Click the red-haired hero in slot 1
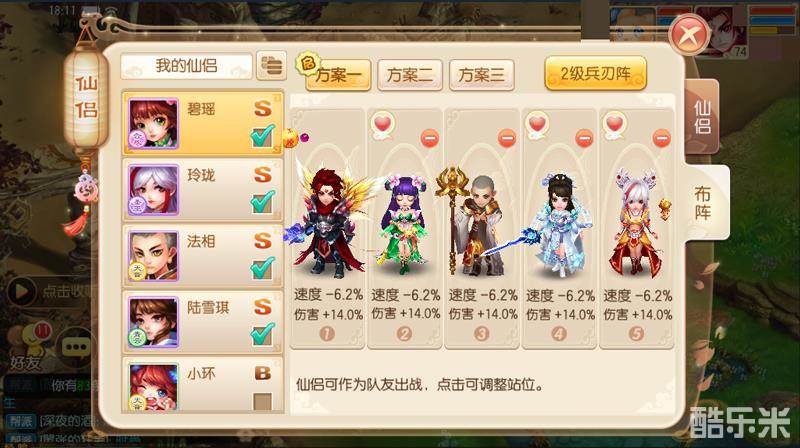 tap(329, 222)
